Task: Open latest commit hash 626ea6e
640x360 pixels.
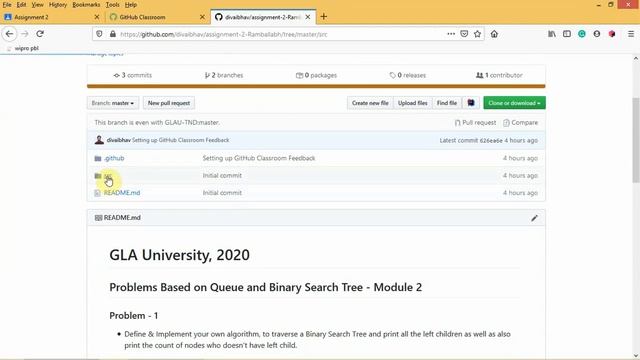Action: (x=491, y=140)
